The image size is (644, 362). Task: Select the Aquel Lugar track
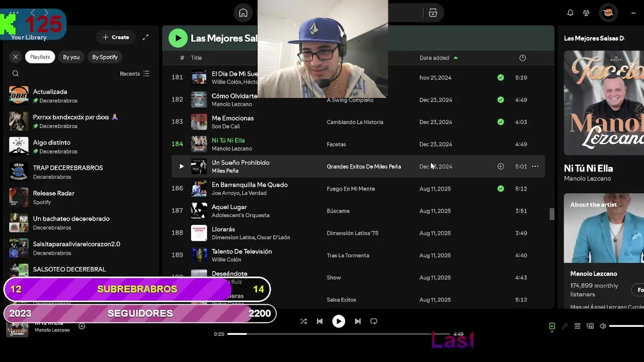pyautogui.click(x=358, y=211)
